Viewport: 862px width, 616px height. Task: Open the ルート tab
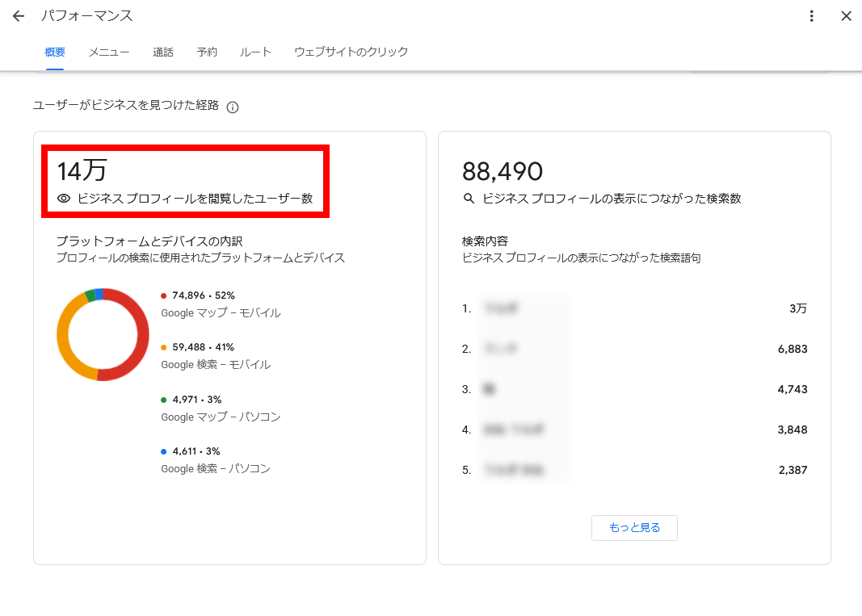[x=255, y=52]
